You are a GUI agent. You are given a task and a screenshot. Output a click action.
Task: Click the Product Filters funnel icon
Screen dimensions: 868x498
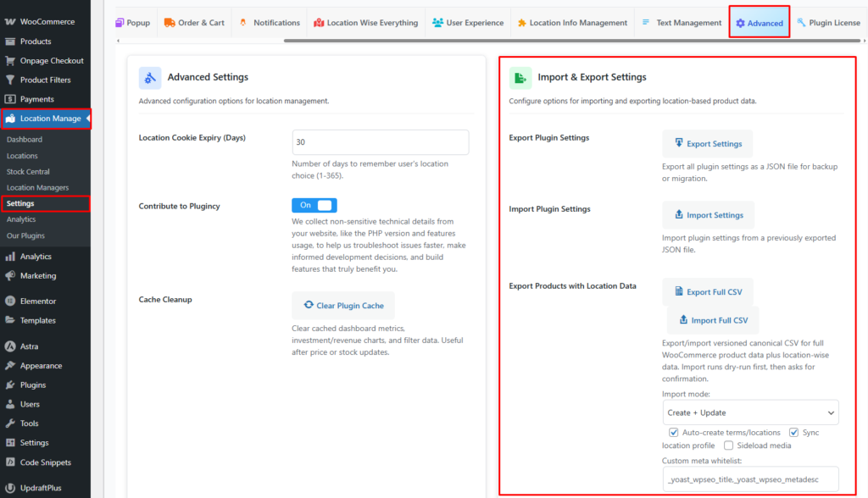point(10,80)
